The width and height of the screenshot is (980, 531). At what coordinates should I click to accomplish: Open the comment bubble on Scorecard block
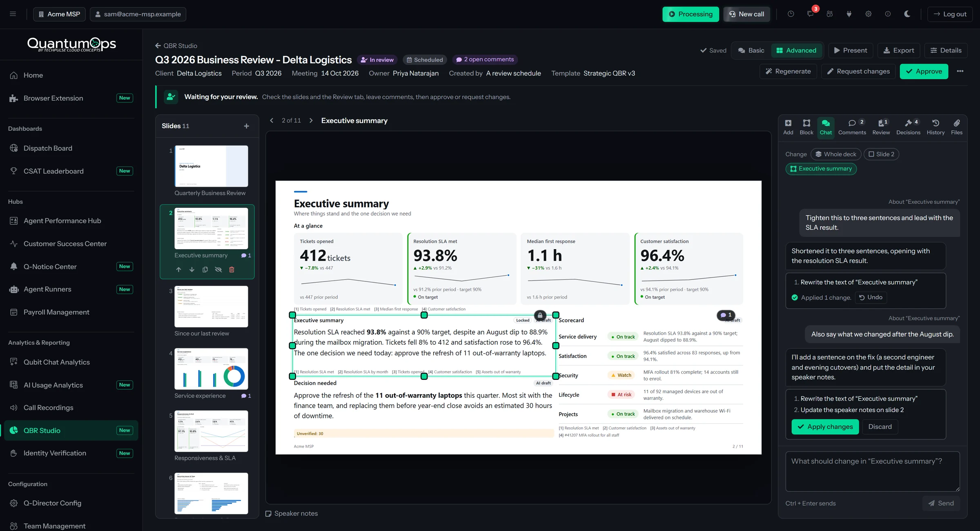coord(726,315)
